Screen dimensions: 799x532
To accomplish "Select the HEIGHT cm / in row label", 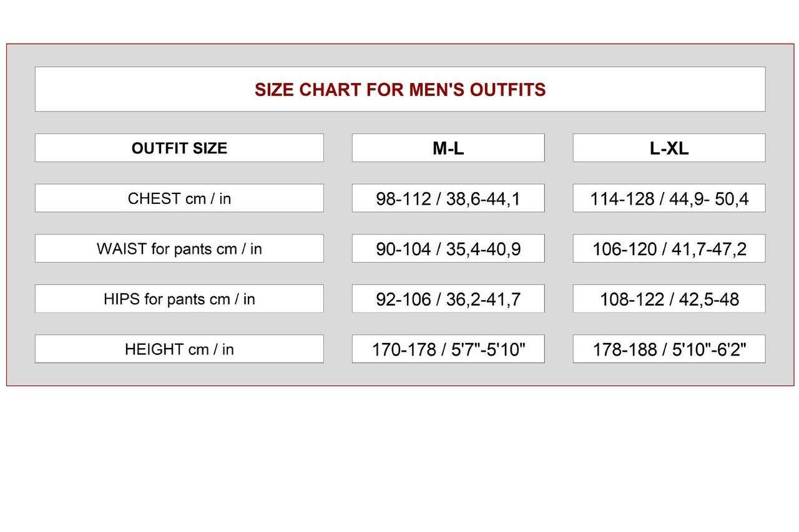I will pos(179,349).
